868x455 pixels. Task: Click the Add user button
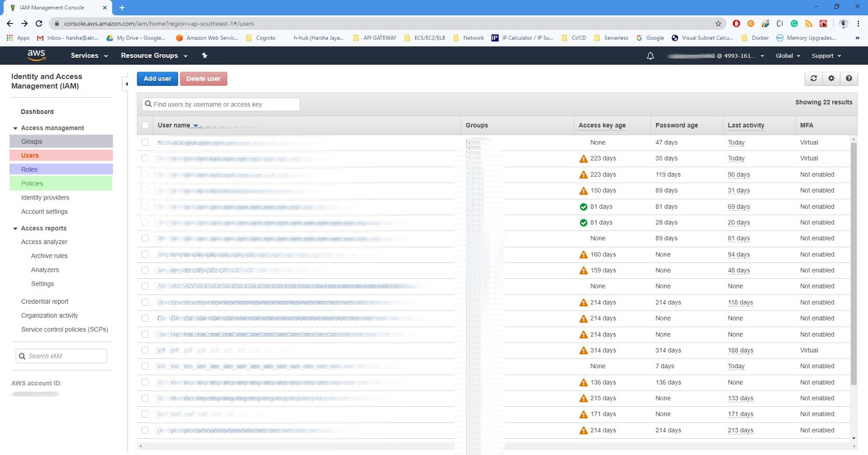(x=157, y=79)
